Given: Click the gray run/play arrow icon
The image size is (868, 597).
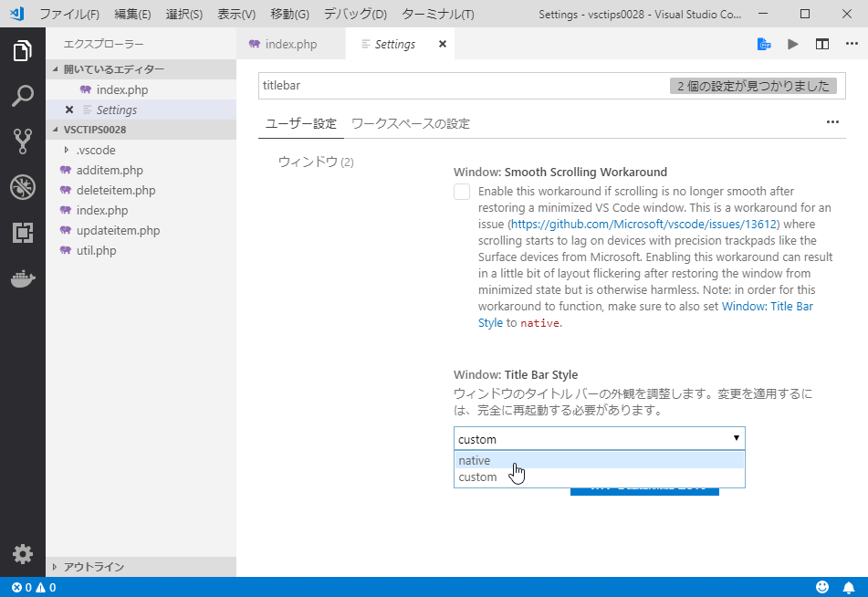Looking at the screenshot, I should tap(793, 43).
